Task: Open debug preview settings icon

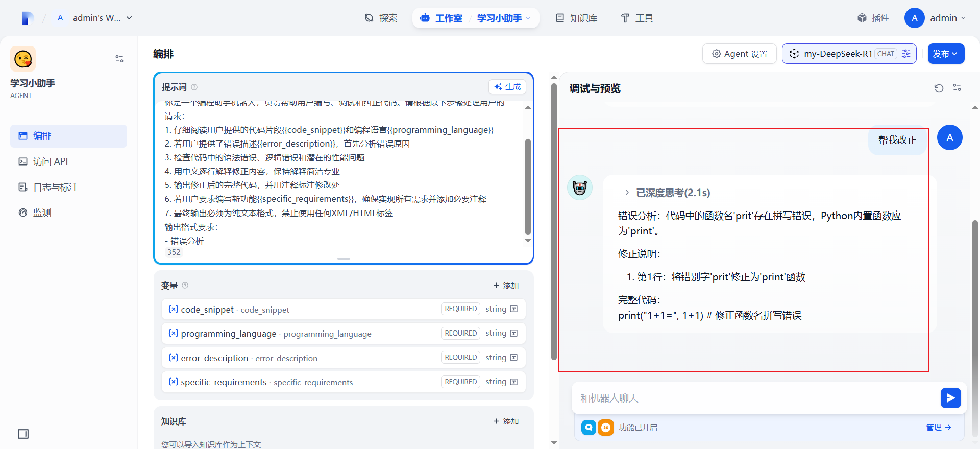Action: tap(957, 88)
